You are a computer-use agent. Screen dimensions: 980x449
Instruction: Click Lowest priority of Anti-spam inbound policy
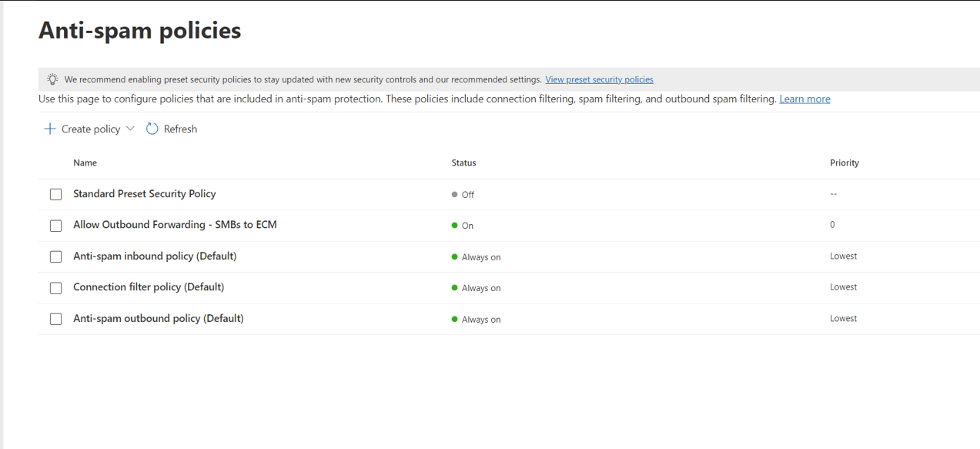pos(843,256)
